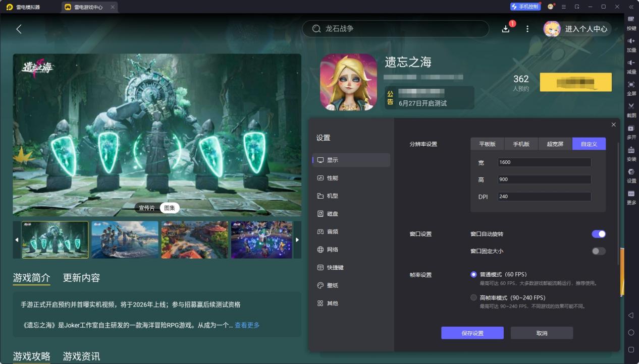Click the title bar window-rotate icon
This screenshot has width=639, height=364.
577,7
